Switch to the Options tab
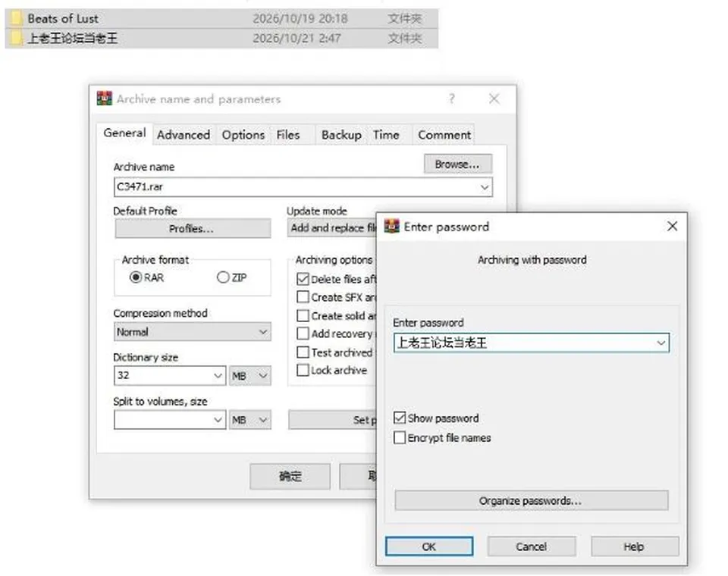The height and width of the screenshot is (576, 728). point(243,135)
